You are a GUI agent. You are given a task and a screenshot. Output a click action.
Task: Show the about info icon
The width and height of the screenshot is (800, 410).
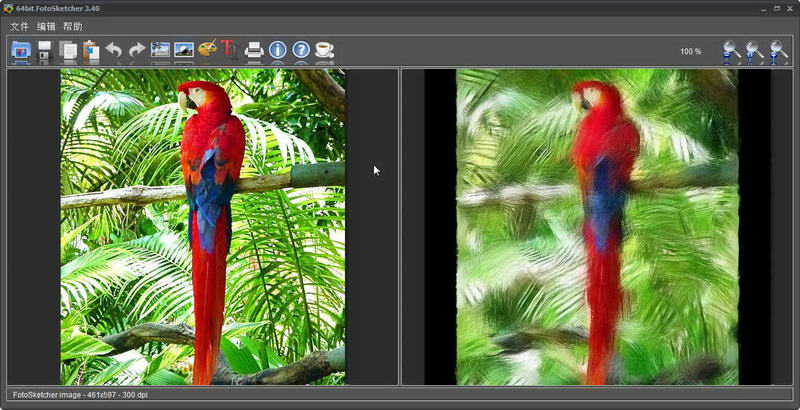tap(277, 50)
